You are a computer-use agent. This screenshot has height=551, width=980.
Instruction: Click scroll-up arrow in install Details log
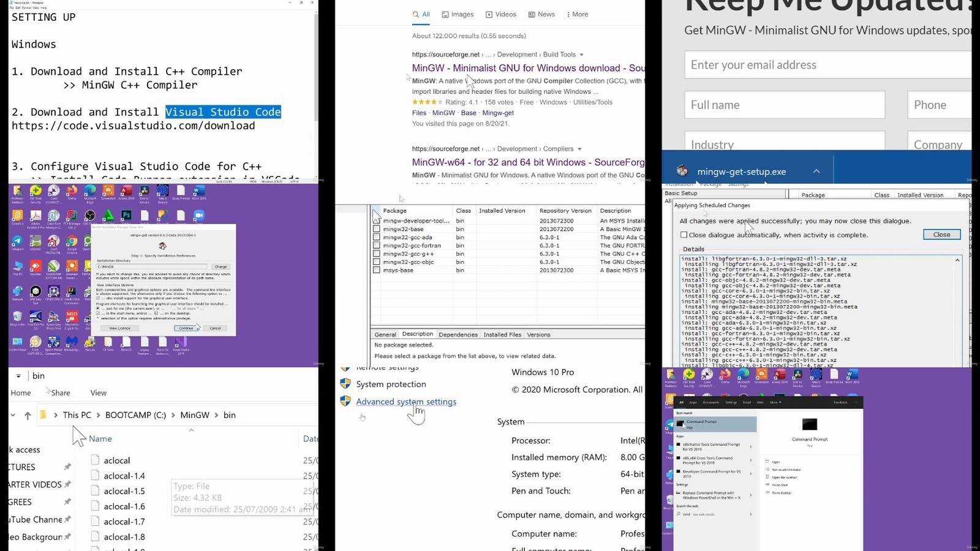click(x=957, y=260)
